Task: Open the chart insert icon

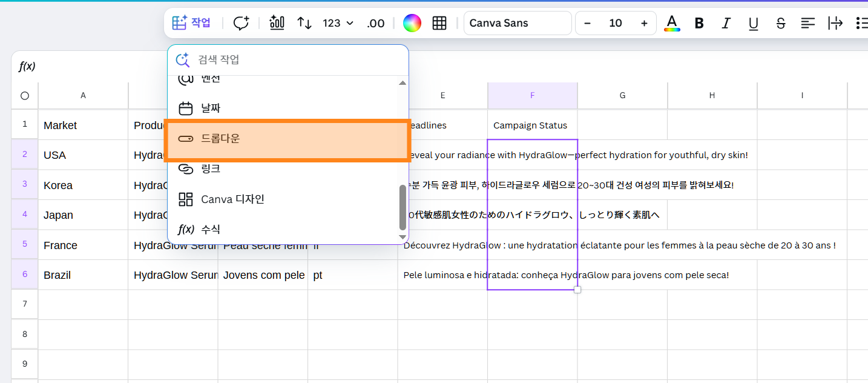Action: point(277,23)
